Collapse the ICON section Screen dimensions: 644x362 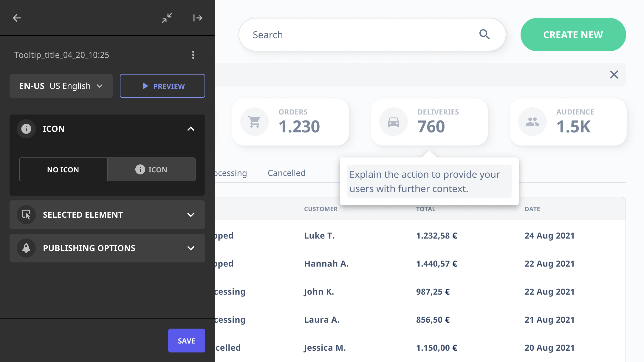(x=191, y=129)
